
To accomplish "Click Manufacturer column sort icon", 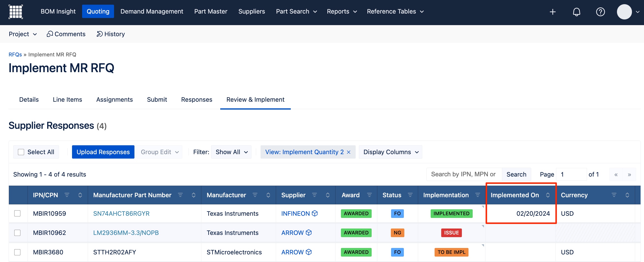I will pyautogui.click(x=268, y=195).
